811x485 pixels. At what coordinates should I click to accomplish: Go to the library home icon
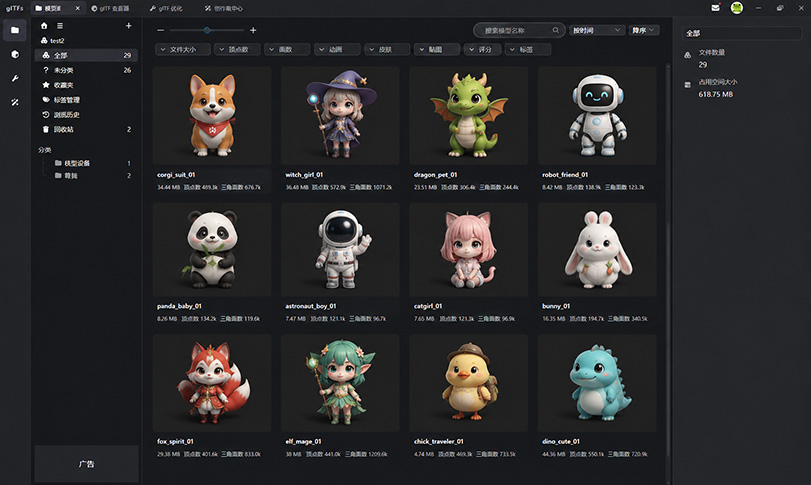[44, 25]
